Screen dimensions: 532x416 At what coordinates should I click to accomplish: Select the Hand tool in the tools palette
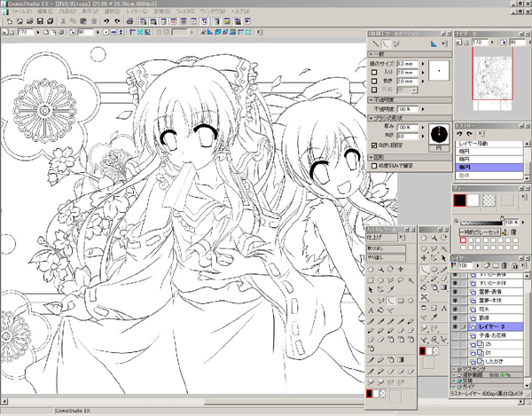point(424,239)
